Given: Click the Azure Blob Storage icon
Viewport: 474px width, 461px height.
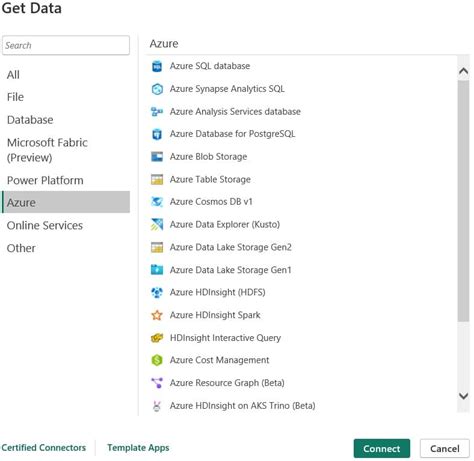Looking at the screenshot, I should [x=157, y=157].
